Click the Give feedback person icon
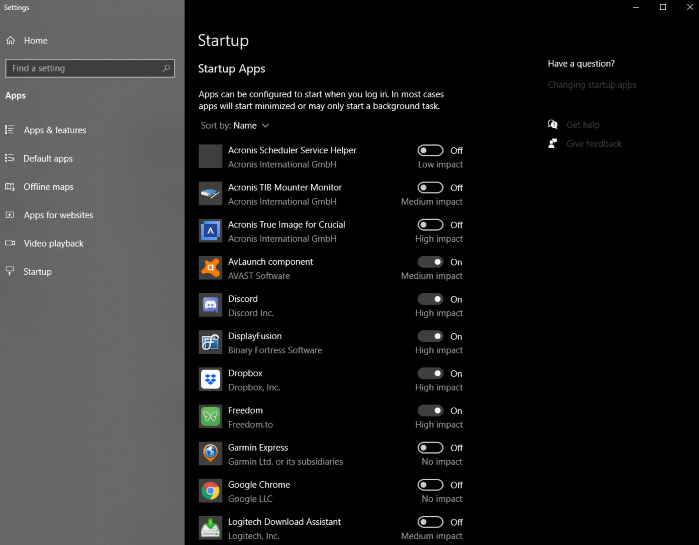 [x=553, y=143]
